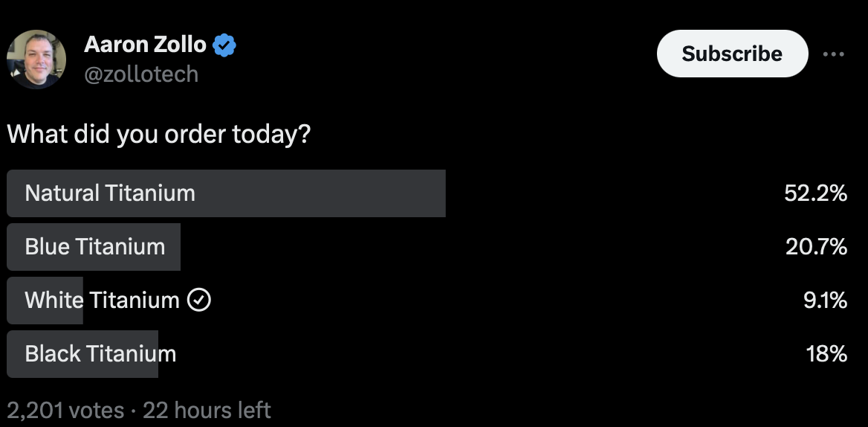Click the 22 hours left text
868x427 pixels.
[207, 410]
